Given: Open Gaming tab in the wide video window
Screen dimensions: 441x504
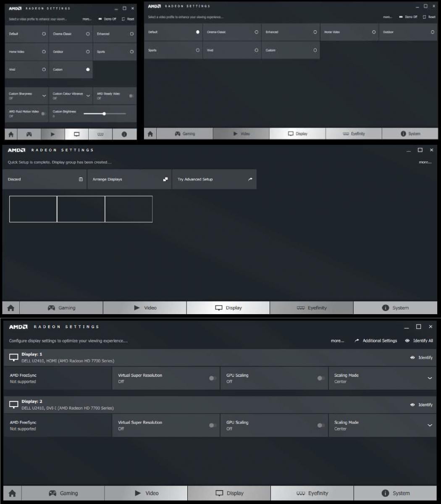Looking at the screenshot, I should tap(185, 134).
